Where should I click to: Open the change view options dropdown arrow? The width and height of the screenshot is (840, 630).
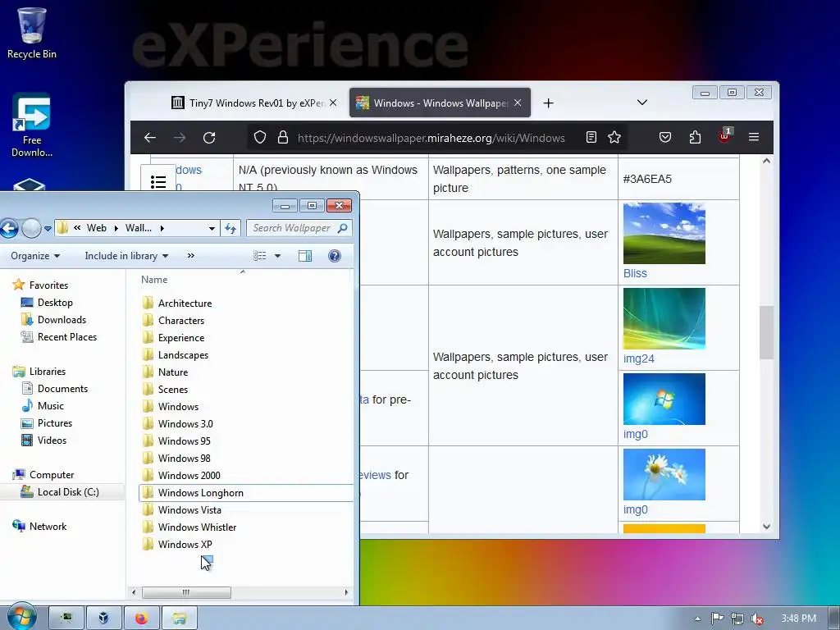coord(277,256)
